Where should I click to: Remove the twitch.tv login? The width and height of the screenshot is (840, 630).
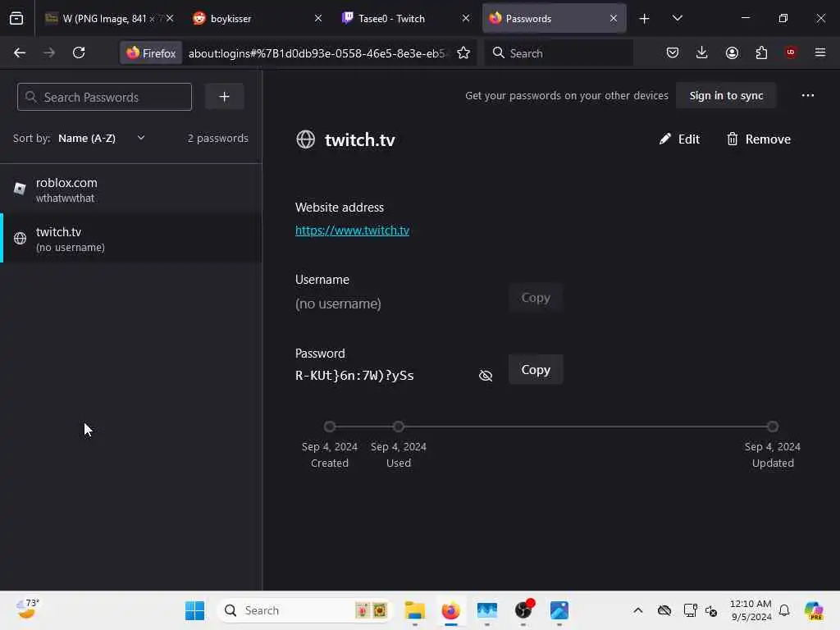759,139
